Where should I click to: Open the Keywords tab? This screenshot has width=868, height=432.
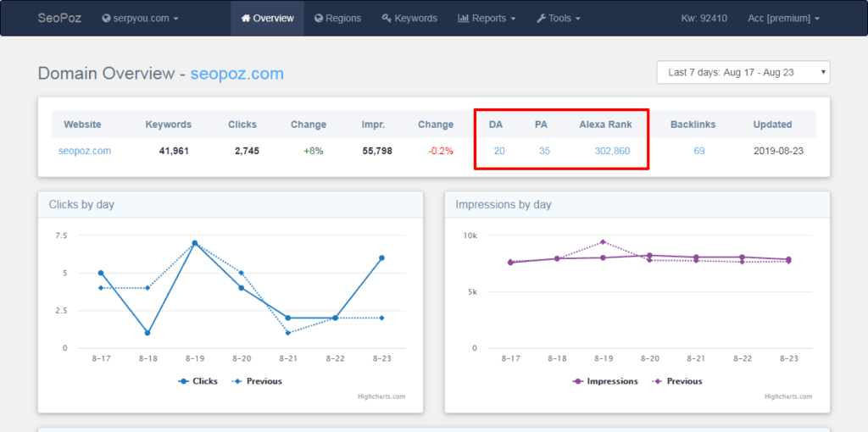[409, 19]
